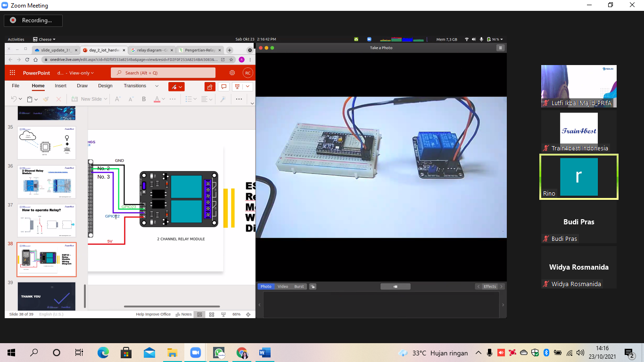
Task: Click Help Improve Office link
Action: point(153,314)
